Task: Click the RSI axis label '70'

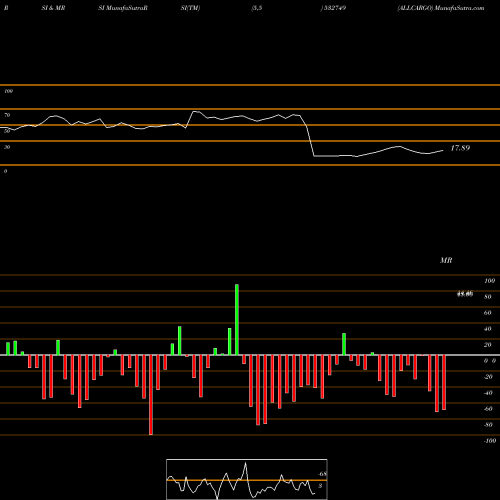Action: coord(7,115)
